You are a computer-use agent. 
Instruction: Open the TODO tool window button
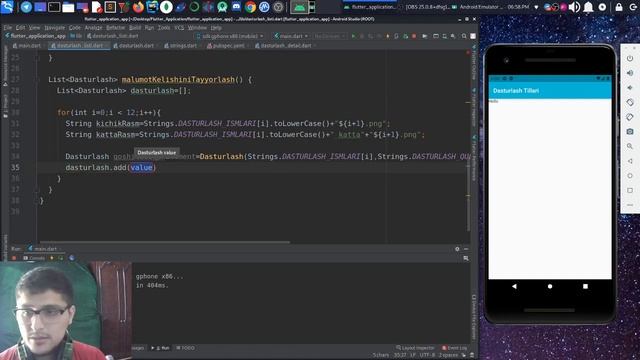click(185, 348)
